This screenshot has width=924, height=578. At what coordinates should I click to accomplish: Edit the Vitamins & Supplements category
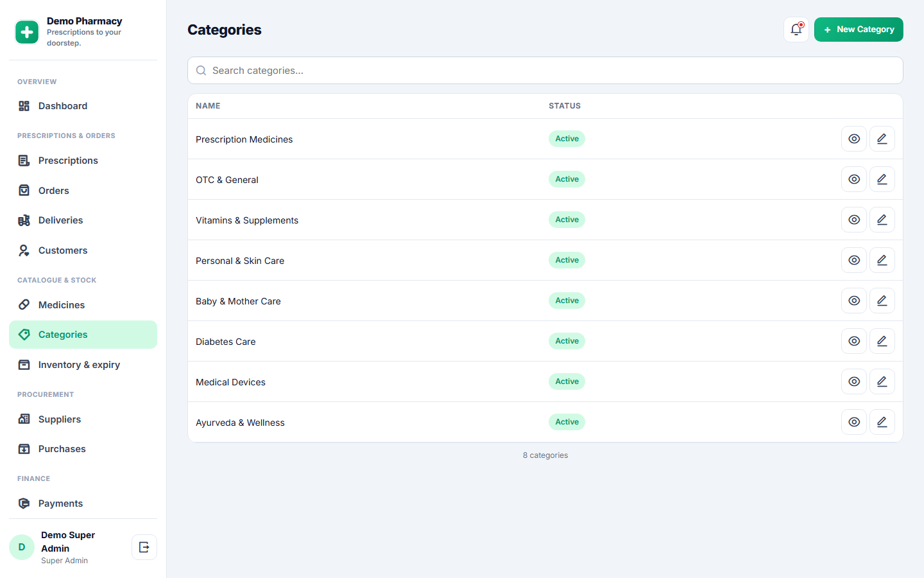point(882,220)
